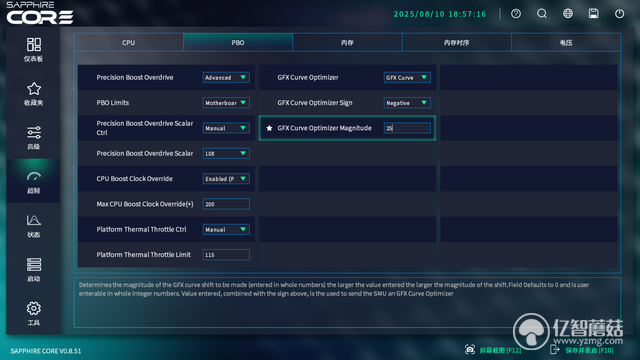Click the search magnifier icon

coord(542,14)
